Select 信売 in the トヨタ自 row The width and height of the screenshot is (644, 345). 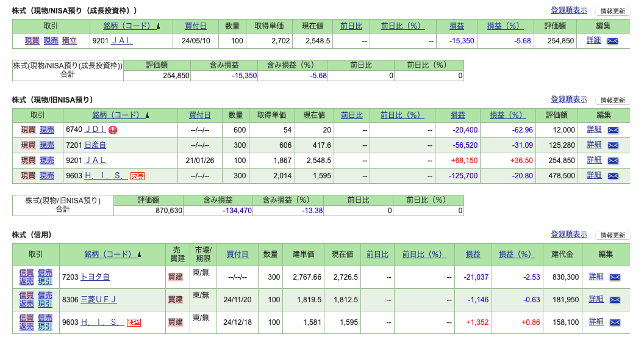[x=45, y=272]
